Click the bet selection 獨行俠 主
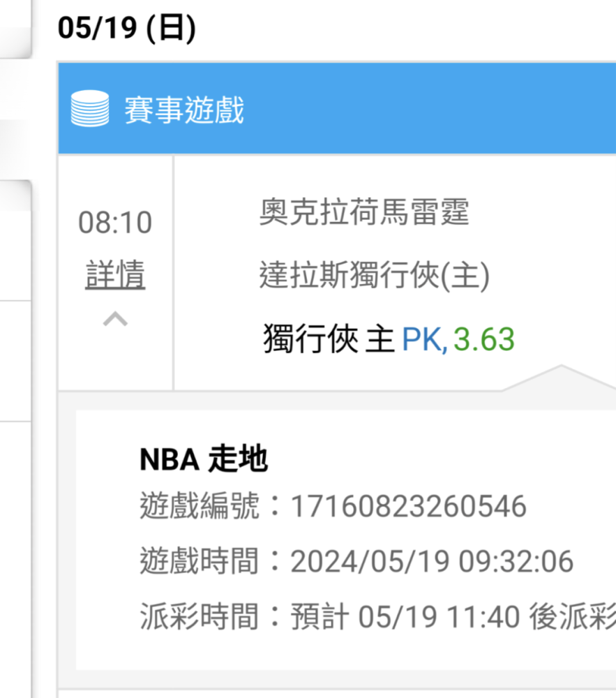Screen dimensions: 616x698 [x=329, y=339]
